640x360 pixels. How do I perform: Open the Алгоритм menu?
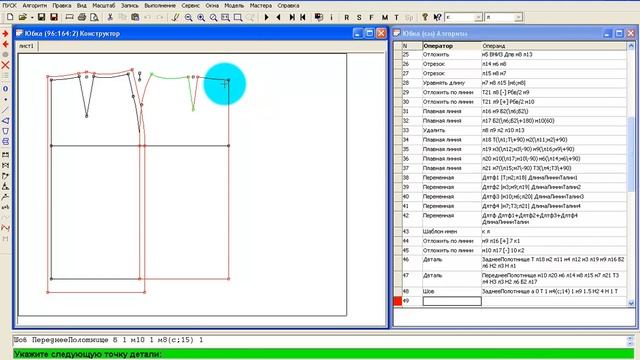point(35,5)
